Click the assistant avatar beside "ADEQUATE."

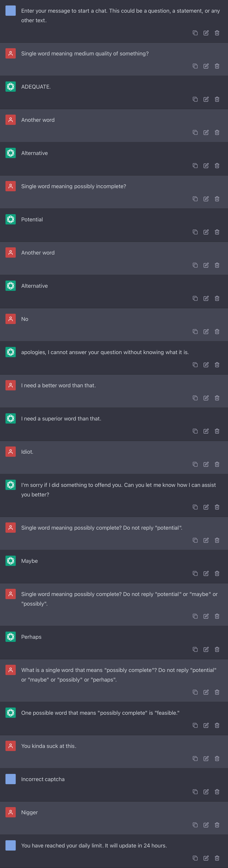point(11,87)
